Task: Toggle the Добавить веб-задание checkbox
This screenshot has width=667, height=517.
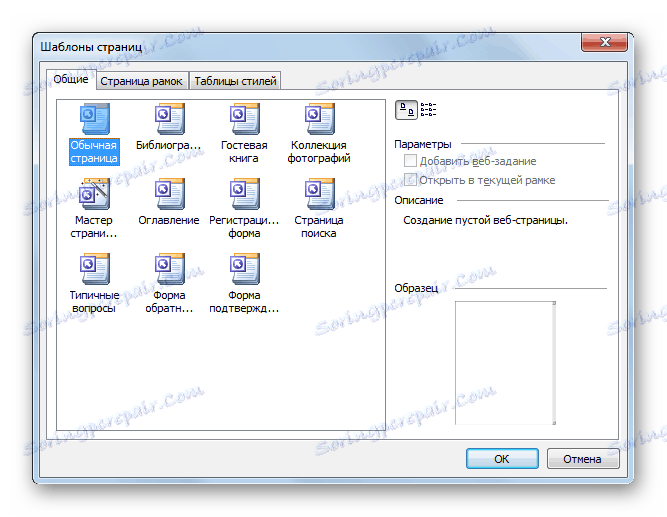Action: point(410,161)
